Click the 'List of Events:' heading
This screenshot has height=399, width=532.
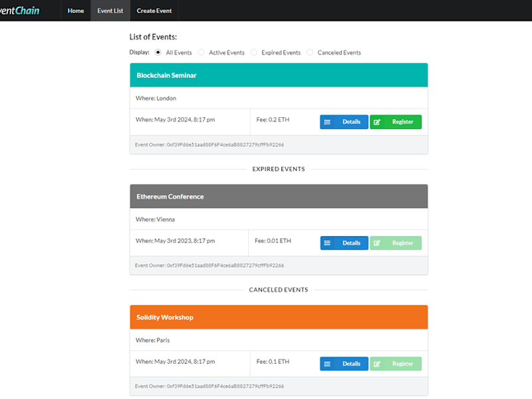click(153, 37)
